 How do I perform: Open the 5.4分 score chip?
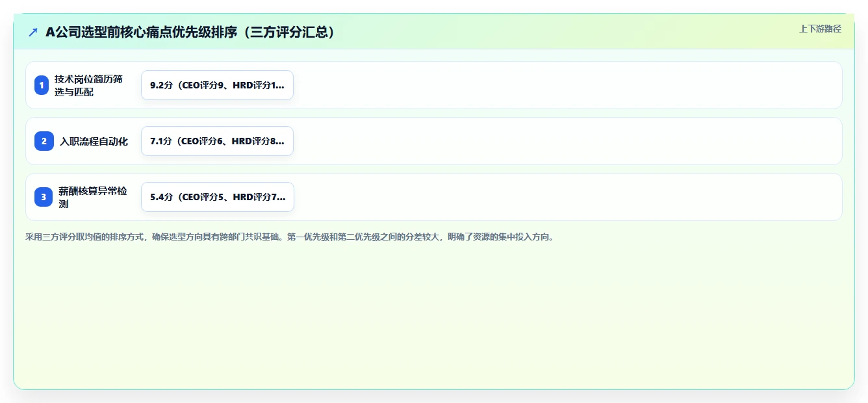pyautogui.click(x=218, y=197)
